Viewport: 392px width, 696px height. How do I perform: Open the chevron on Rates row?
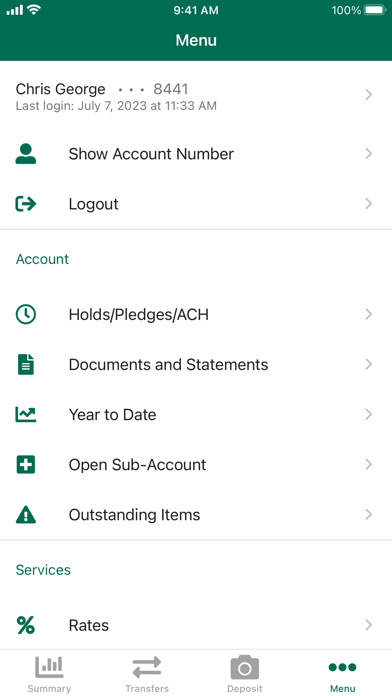pos(368,625)
